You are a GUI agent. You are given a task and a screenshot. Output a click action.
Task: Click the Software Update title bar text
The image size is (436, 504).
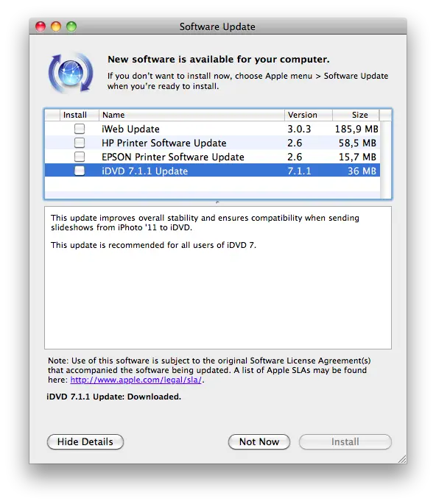[x=217, y=26]
